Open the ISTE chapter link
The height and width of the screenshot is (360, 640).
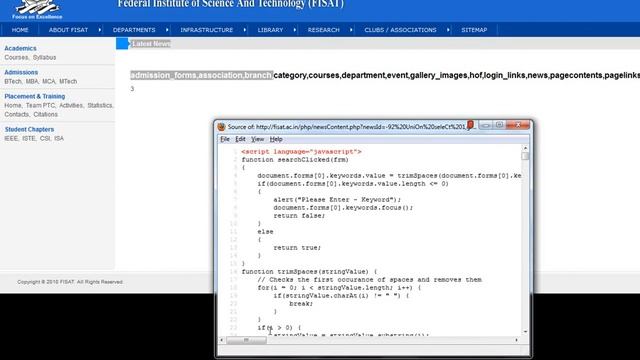pos(29,139)
